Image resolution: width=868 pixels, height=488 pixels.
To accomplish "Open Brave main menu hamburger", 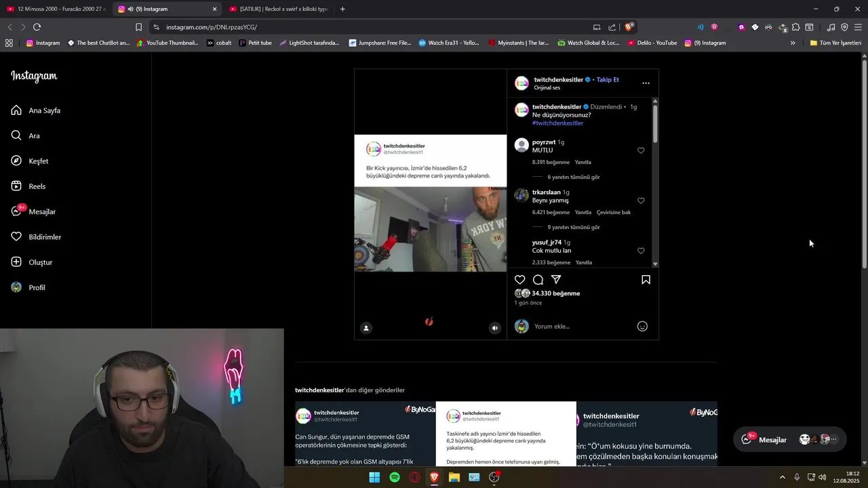I will pyautogui.click(x=859, y=27).
